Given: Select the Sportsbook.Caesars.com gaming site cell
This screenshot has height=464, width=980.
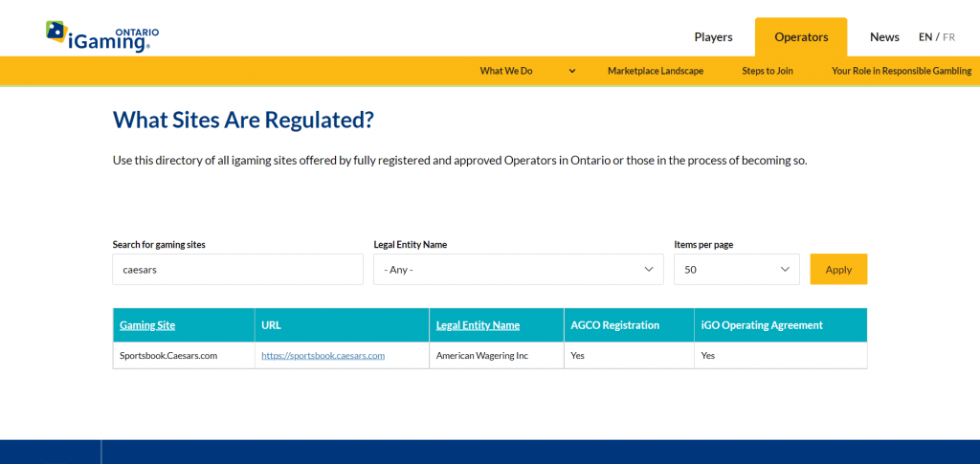Looking at the screenshot, I should 184,355.
